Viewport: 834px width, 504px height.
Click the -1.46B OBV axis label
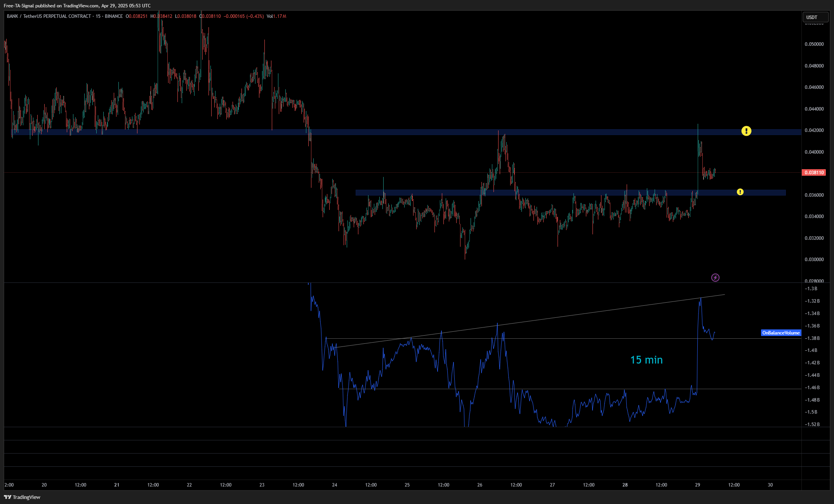[812, 388]
